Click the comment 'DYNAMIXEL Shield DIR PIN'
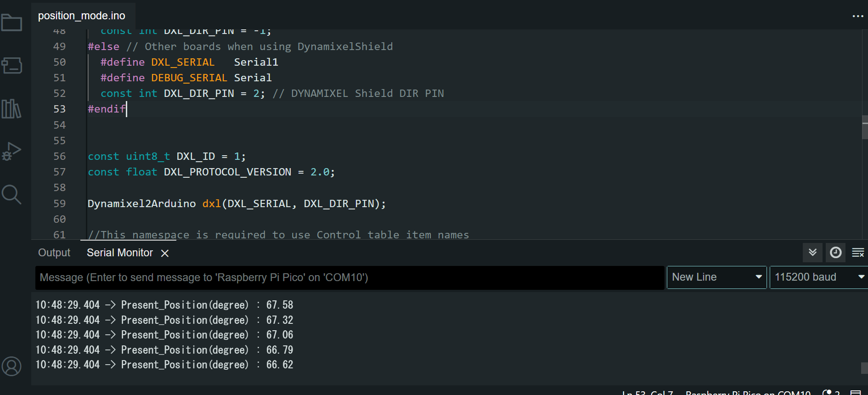Screen dimensions: 868x395 click(367, 94)
